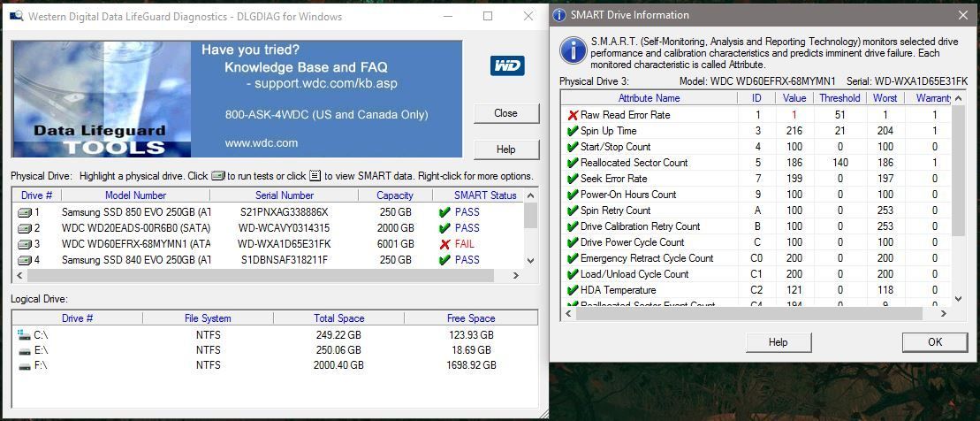Click the www.wdc.com banner text
Screen dimensions: 980x421
[262, 143]
